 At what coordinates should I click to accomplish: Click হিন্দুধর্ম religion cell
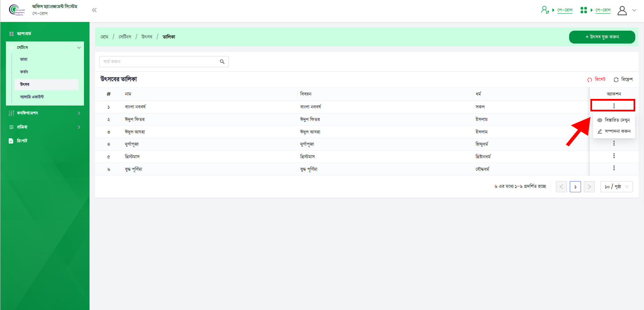point(482,144)
